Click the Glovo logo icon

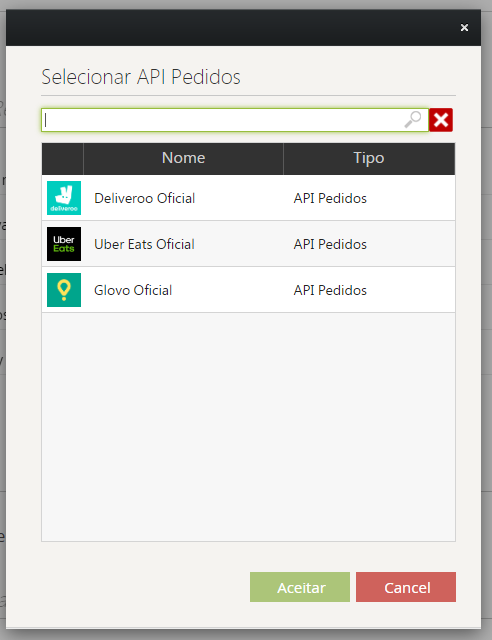click(64, 290)
